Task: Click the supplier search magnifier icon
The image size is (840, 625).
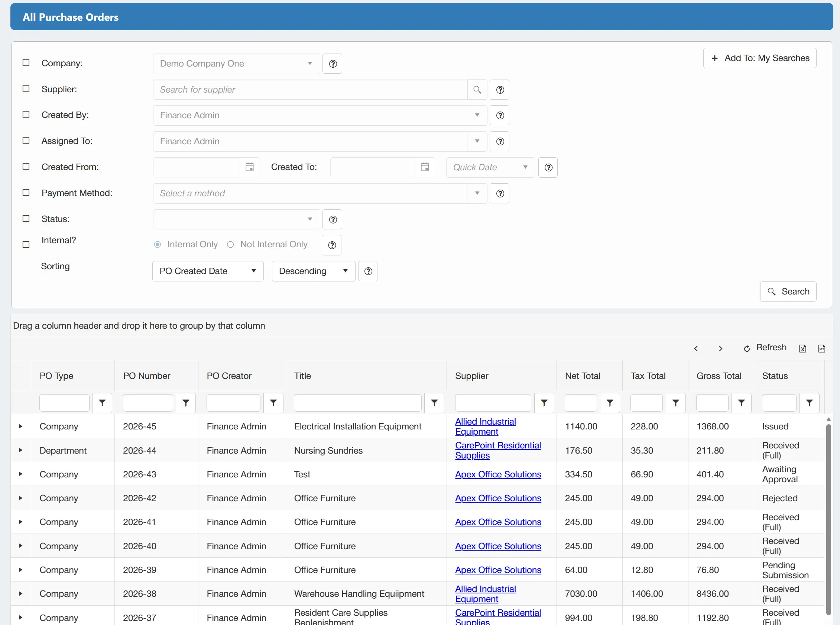Action: click(477, 90)
